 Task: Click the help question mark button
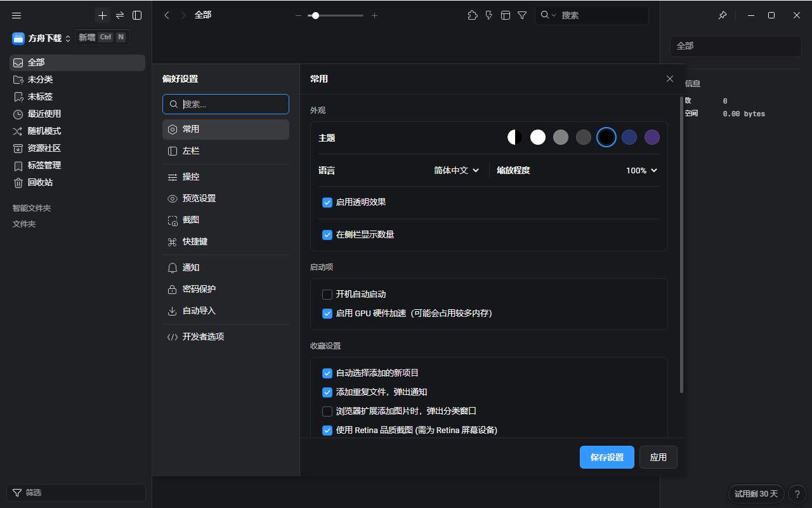[x=797, y=493]
